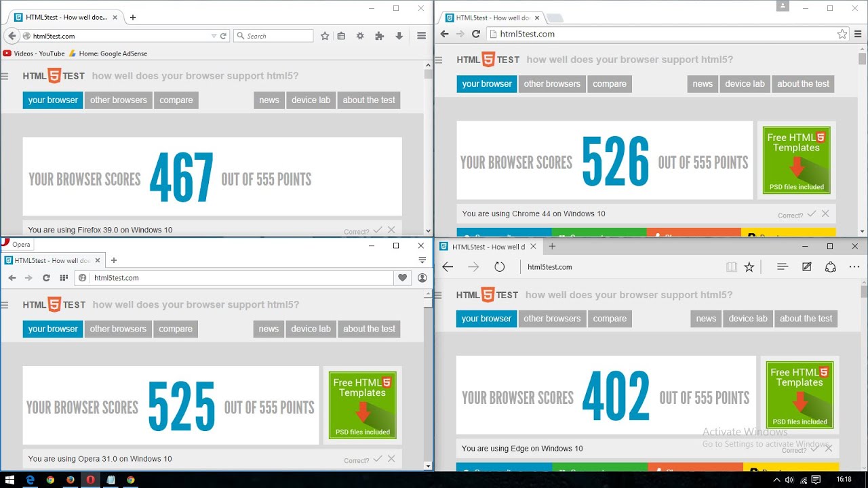Open the page side menu icon in Chrome
This screenshot has width=868, height=488.
(x=439, y=60)
